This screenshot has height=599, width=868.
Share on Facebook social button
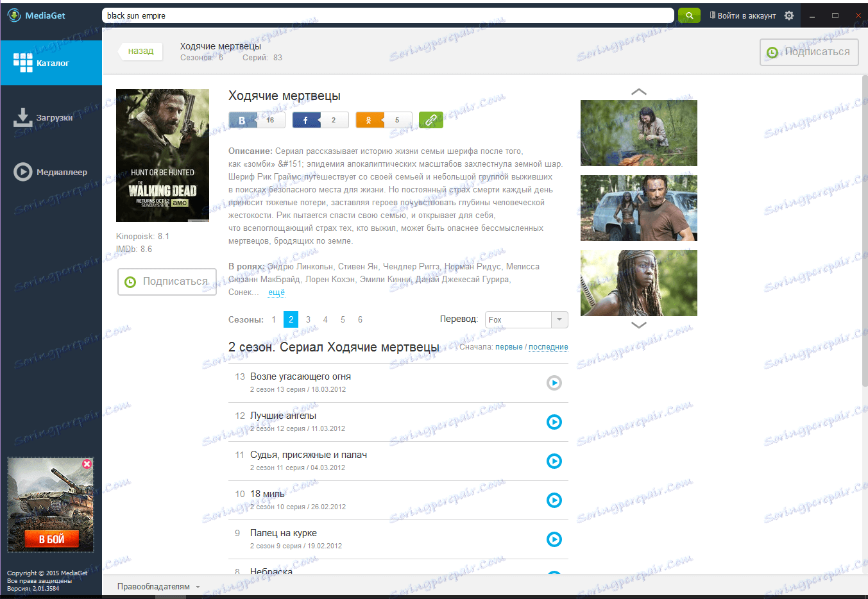click(x=320, y=120)
